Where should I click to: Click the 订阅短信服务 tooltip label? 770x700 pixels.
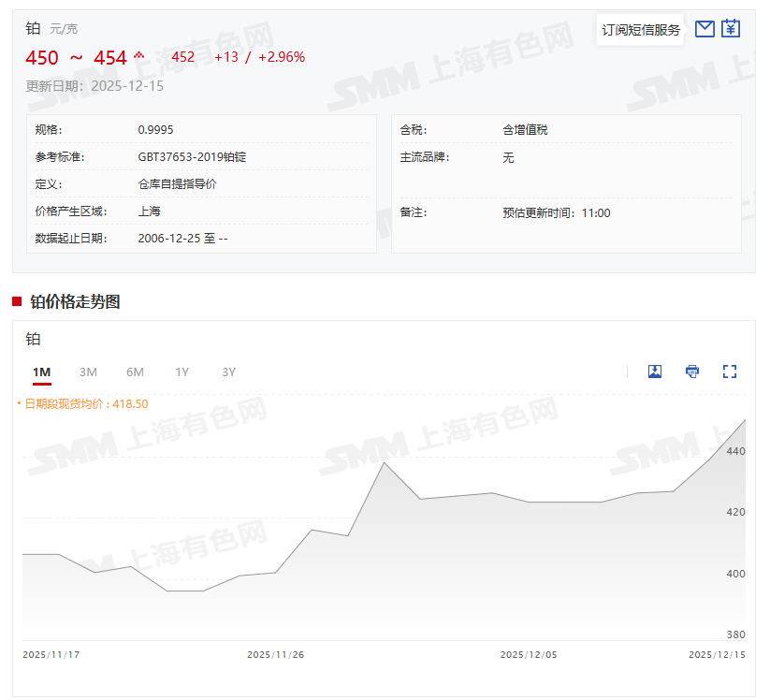click(641, 30)
